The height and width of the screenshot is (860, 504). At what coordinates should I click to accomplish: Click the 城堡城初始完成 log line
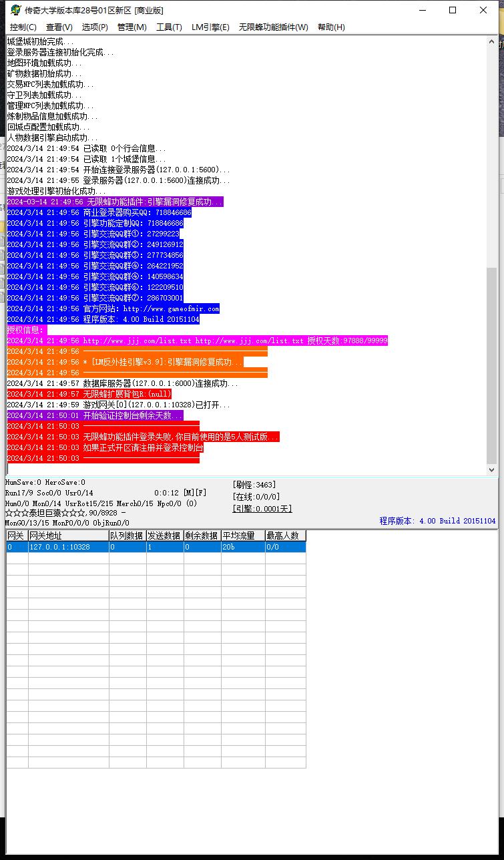tap(41, 41)
